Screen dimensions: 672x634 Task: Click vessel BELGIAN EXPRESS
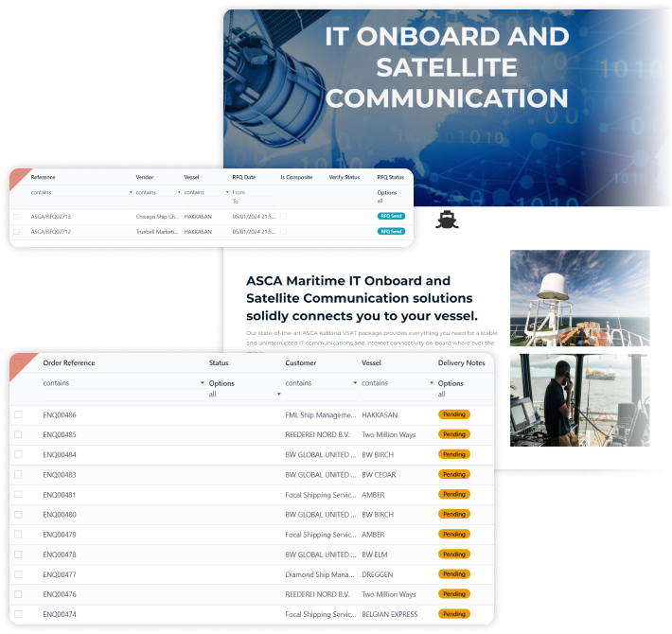[390, 614]
